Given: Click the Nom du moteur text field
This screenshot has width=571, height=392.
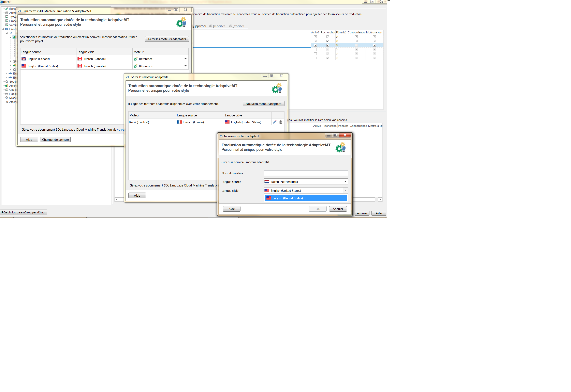Looking at the screenshot, I should click(x=306, y=173).
